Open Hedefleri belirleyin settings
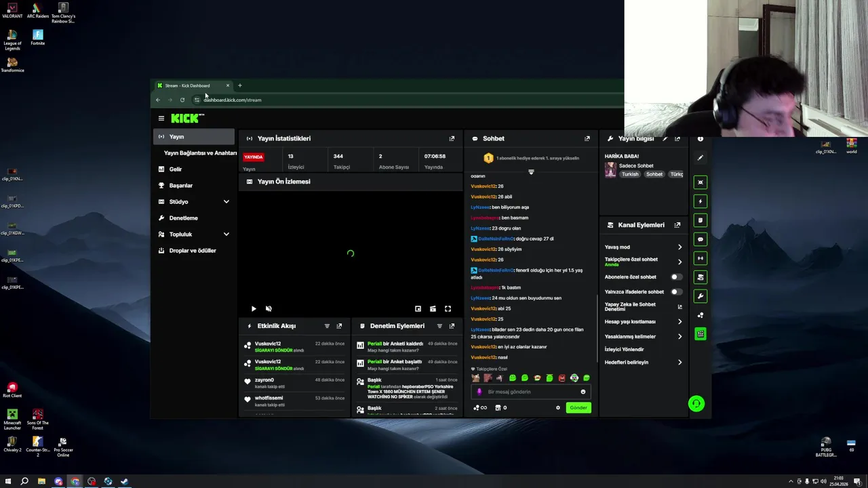 tap(643, 363)
